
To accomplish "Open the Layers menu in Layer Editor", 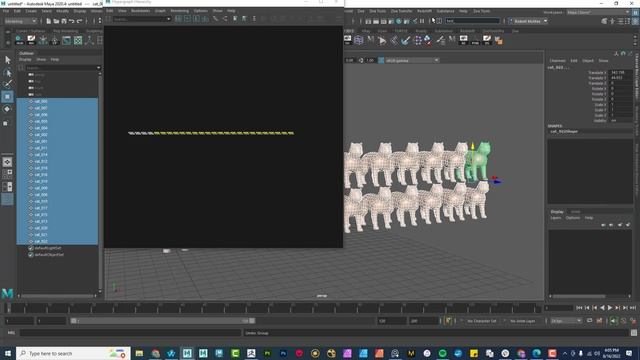I will (x=556, y=218).
